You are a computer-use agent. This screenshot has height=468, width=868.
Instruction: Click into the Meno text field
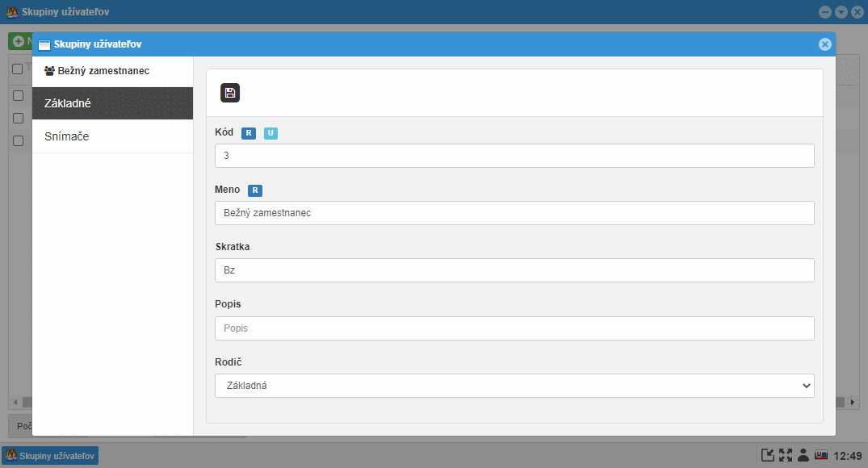point(514,213)
